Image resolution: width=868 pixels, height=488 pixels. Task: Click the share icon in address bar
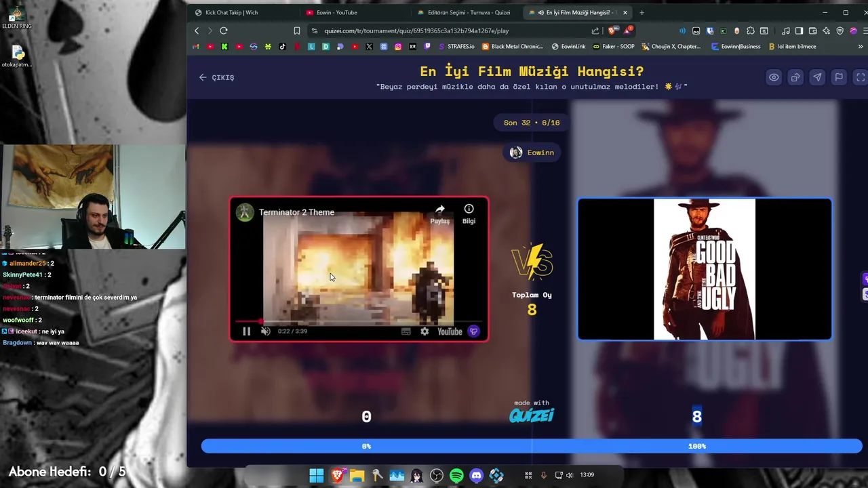595,30
